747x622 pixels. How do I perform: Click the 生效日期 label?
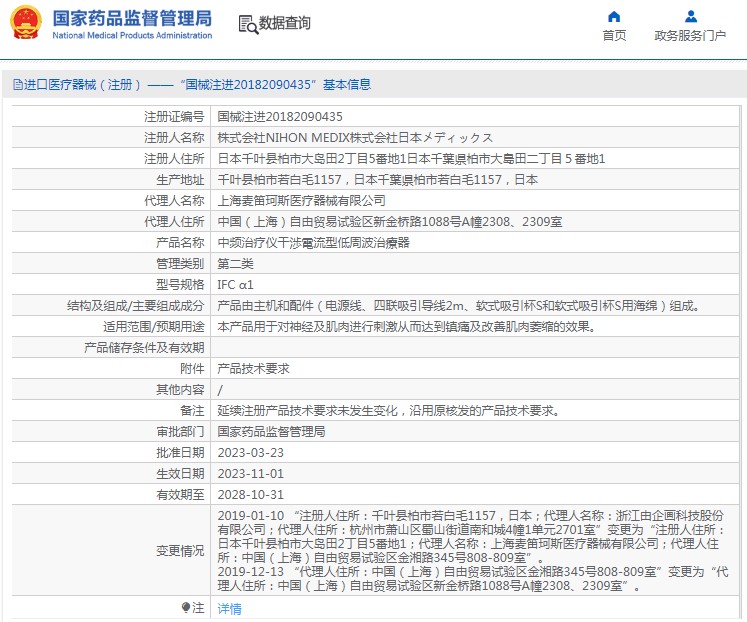click(x=180, y=474)
